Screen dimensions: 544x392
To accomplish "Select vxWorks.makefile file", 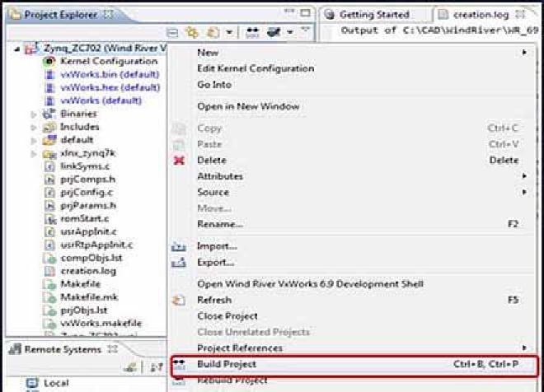I will [101, 324].
